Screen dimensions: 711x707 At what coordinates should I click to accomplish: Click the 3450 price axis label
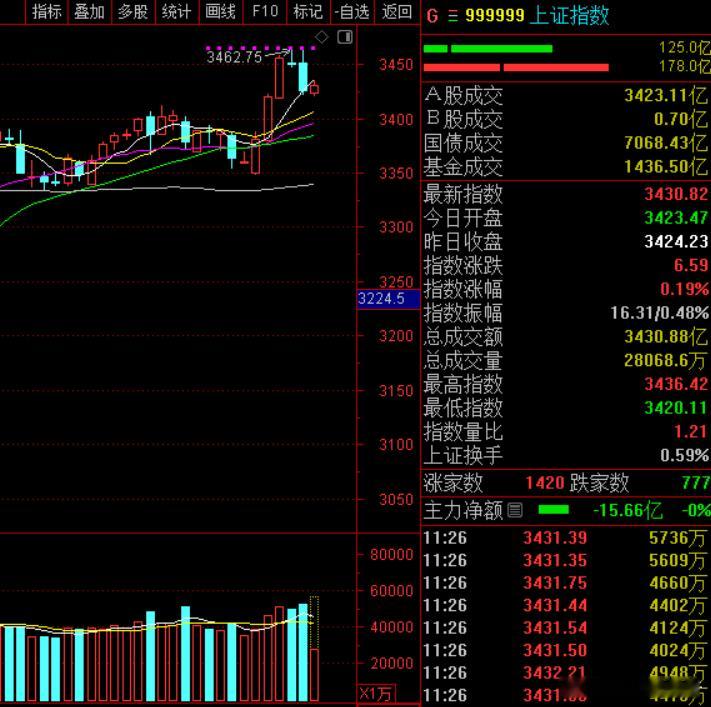point(396,65)
